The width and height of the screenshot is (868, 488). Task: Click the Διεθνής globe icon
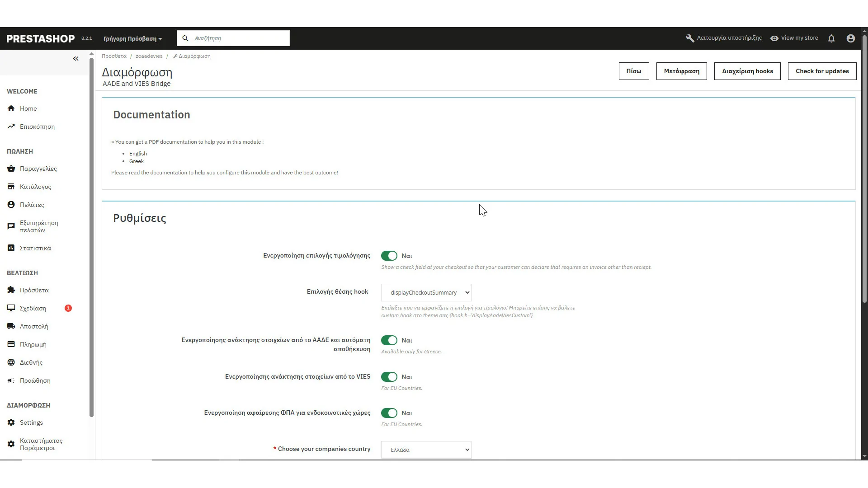tap(11, 362)
